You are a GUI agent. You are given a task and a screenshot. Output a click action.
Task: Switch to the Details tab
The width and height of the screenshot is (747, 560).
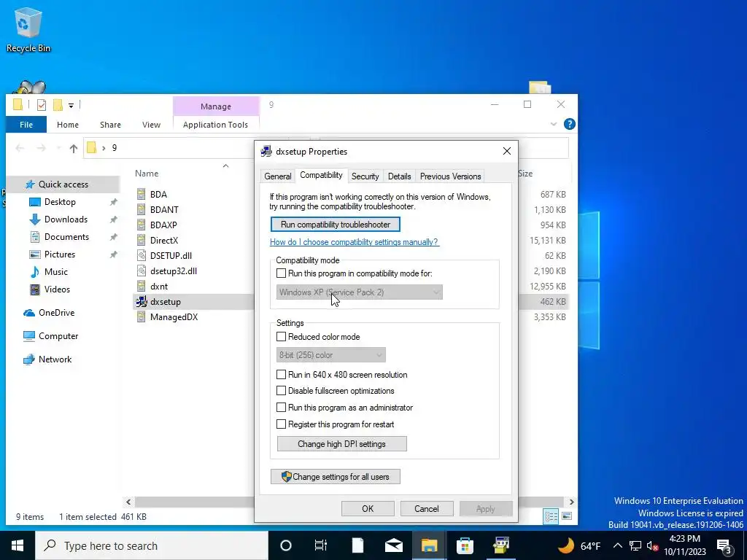(x=399, y=176)
